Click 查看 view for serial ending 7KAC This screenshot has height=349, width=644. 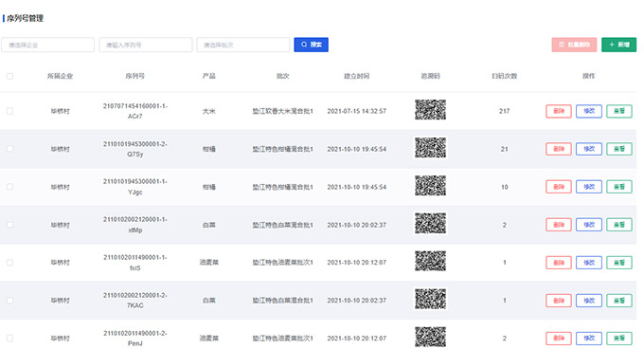619,301
